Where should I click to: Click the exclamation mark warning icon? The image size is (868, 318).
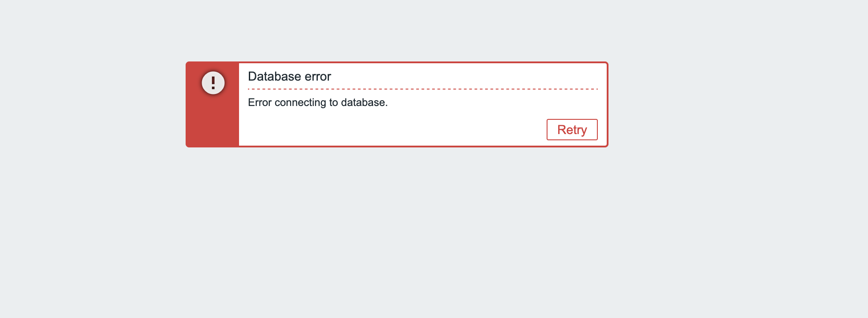coord(213,83)
